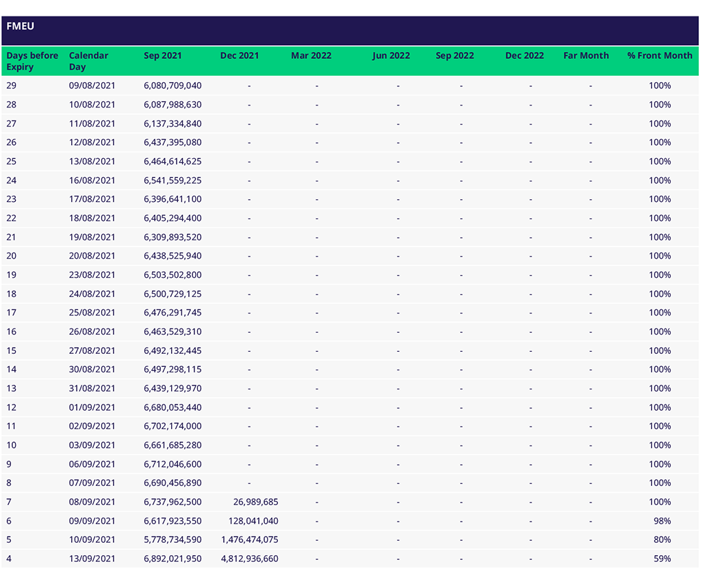
Task: Select the Jun 2022 column header
Action: (x=391, y=55)
